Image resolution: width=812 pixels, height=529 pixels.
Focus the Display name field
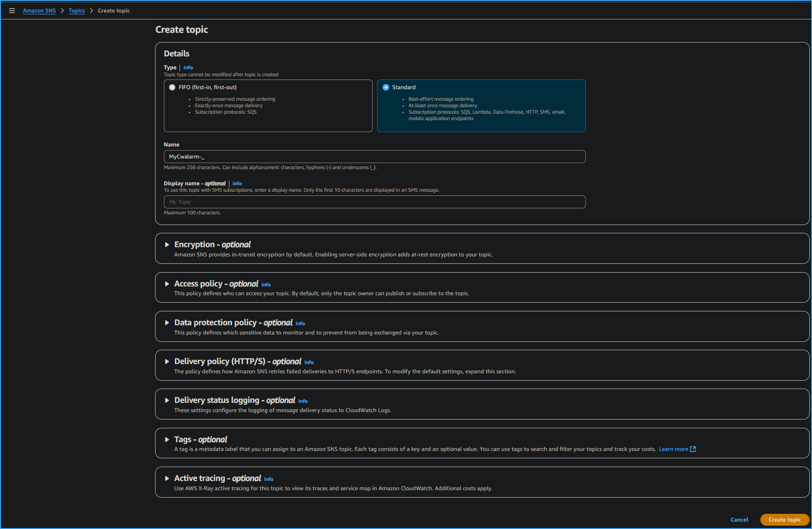[374, 202]
